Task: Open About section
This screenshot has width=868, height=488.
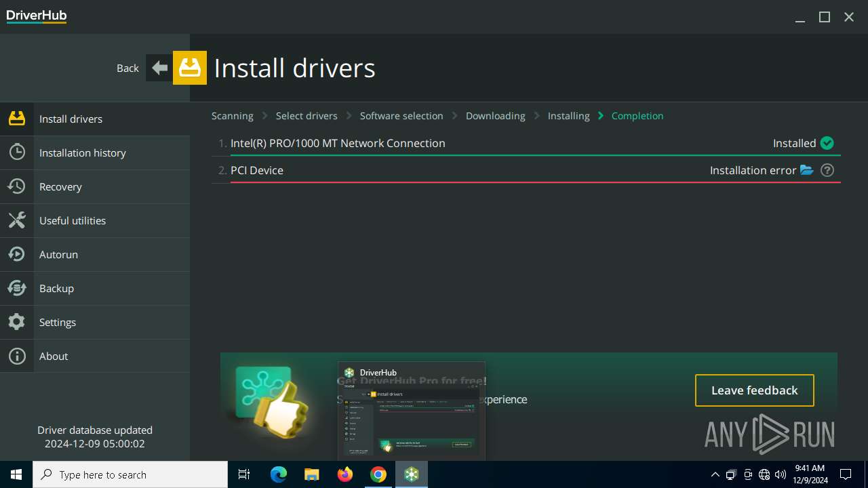Action: [95, 356]
